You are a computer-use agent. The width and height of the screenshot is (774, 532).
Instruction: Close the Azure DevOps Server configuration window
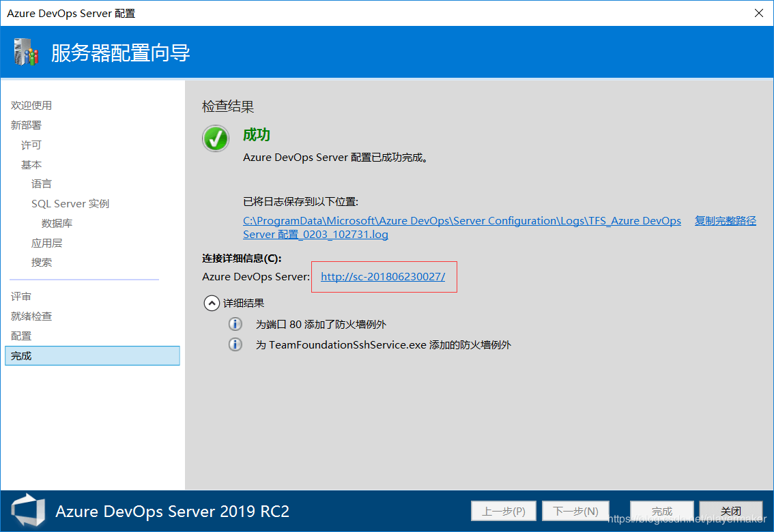(759, 13)
